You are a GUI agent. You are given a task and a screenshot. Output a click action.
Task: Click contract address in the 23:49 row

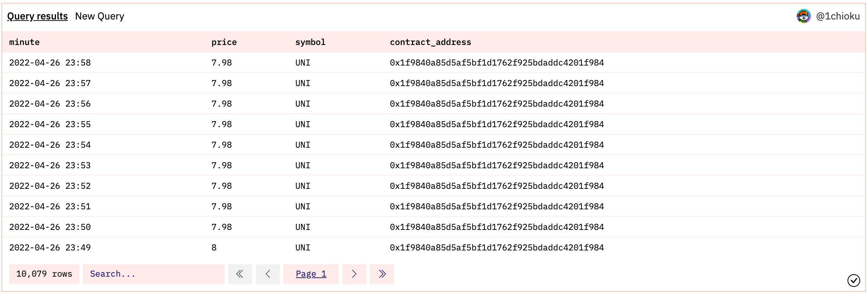point(497,248)
